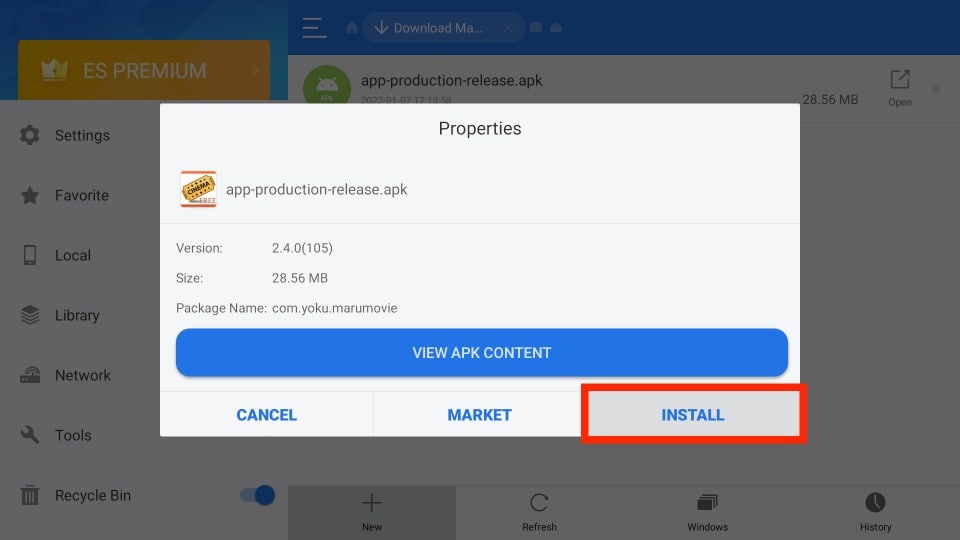This screenshot has width=960, height=540.
Task: Open Network in sidebar
Action: pyautogui.click(x=83, y=375)
